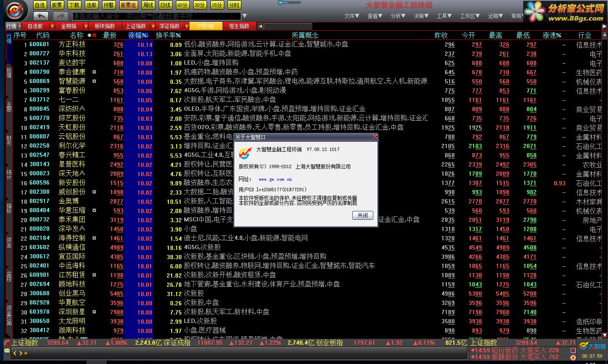Select stock row 泰合健康

(307, 72)
